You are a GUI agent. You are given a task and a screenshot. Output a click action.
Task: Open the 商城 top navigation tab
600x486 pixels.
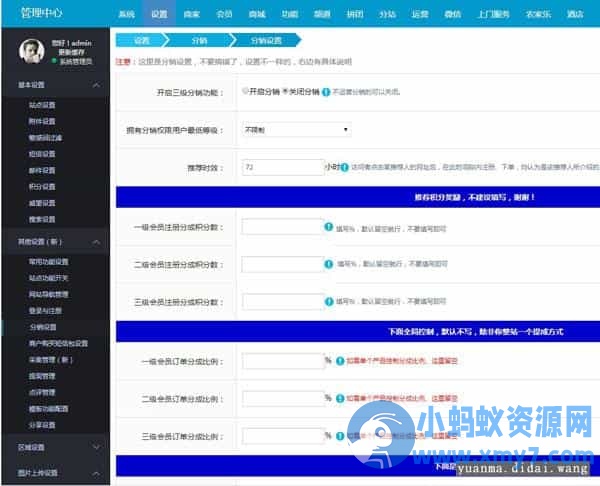point(257,14)
